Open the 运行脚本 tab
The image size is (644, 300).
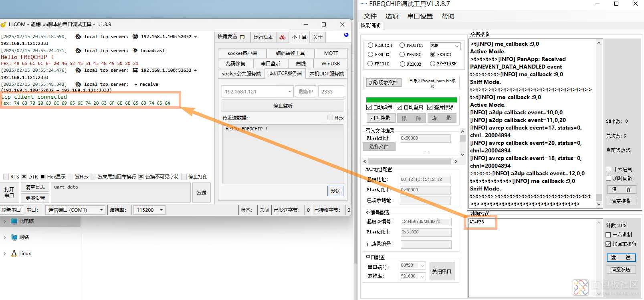click(x=263, y=37)
